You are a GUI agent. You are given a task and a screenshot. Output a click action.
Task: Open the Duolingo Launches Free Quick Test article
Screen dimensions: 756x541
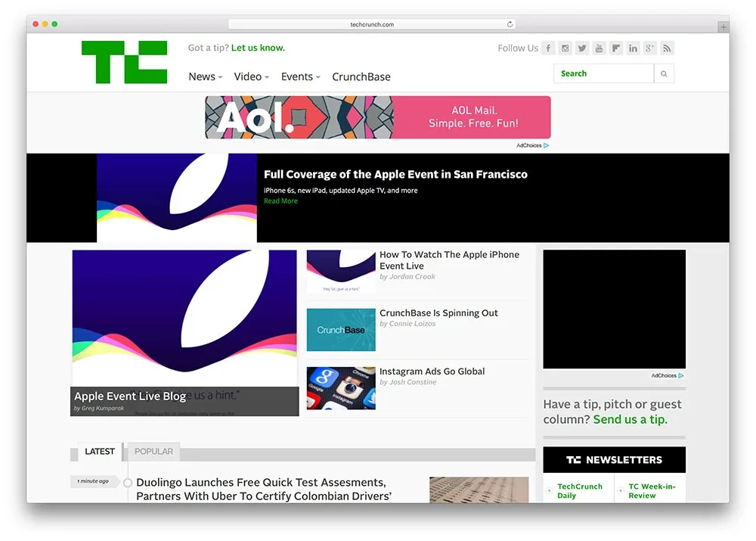click(x=264, y=489)
